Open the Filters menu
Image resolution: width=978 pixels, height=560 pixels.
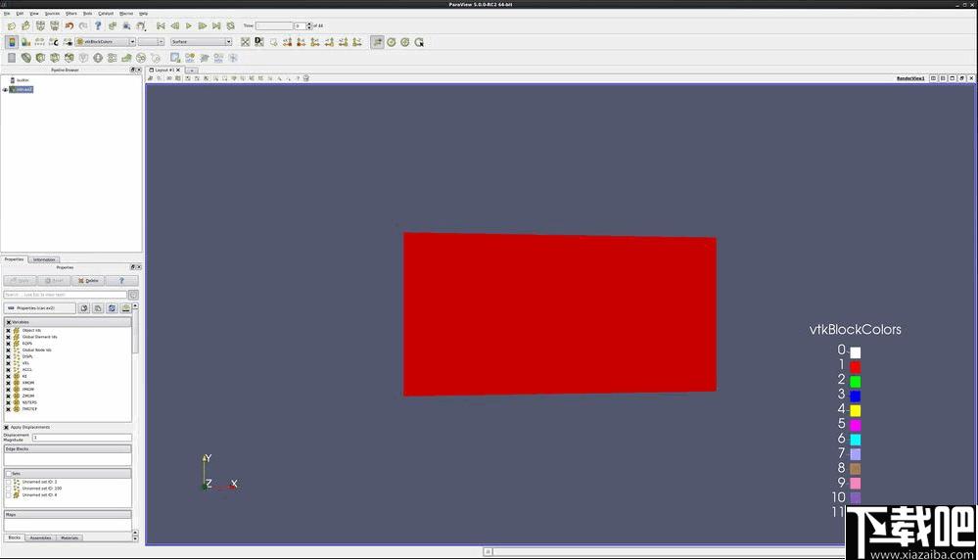[x=71, y=13]
